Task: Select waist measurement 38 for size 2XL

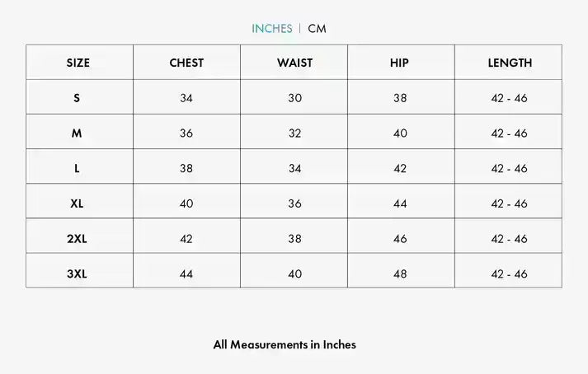Action: pyautogui.click(x=294, y=239)
